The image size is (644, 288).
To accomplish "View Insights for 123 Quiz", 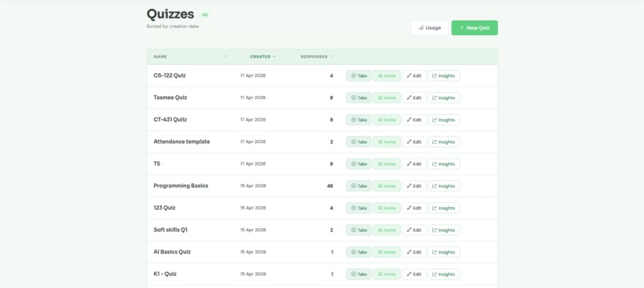I will [443, 208].
